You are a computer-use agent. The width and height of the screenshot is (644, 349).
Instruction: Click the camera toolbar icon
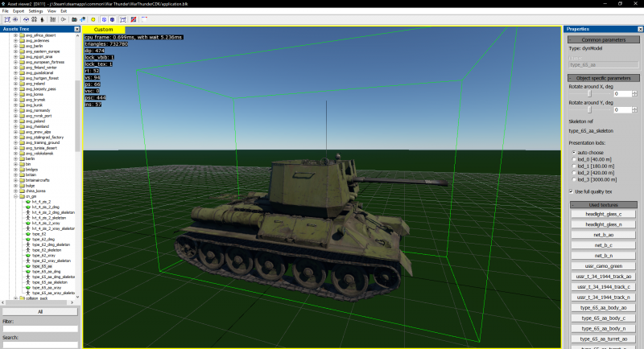point(74,19)
